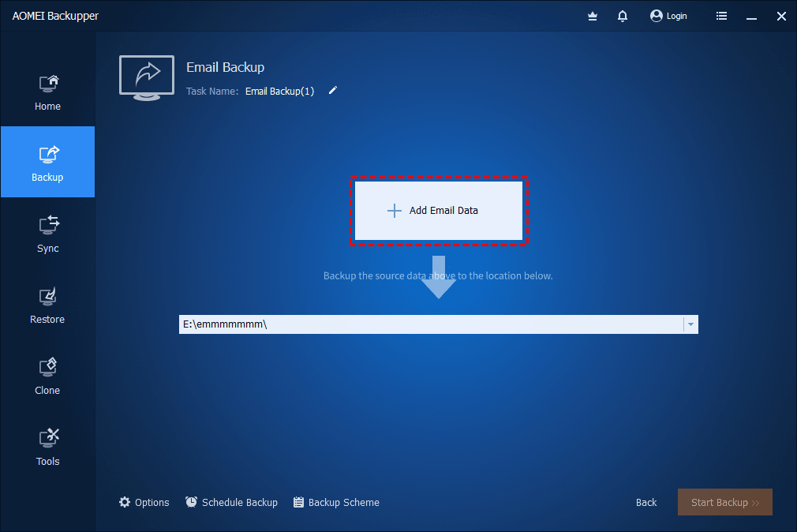Click the E:\emmmmmmm\ destination path field

click(430, 324)
